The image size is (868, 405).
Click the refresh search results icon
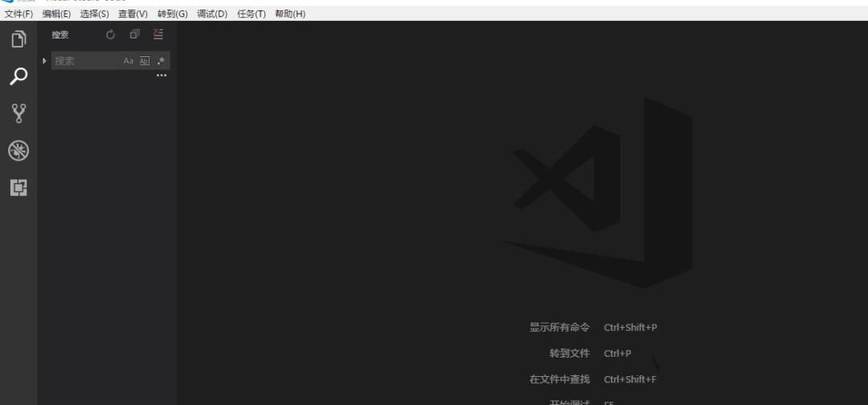tap(111, 35)
